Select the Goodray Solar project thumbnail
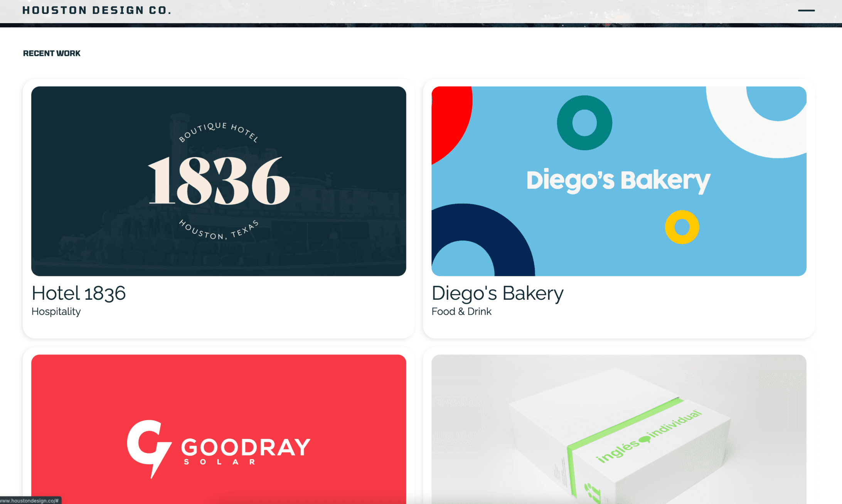The width and height of the screenshot is (842, 504). (x=219, y=429)
